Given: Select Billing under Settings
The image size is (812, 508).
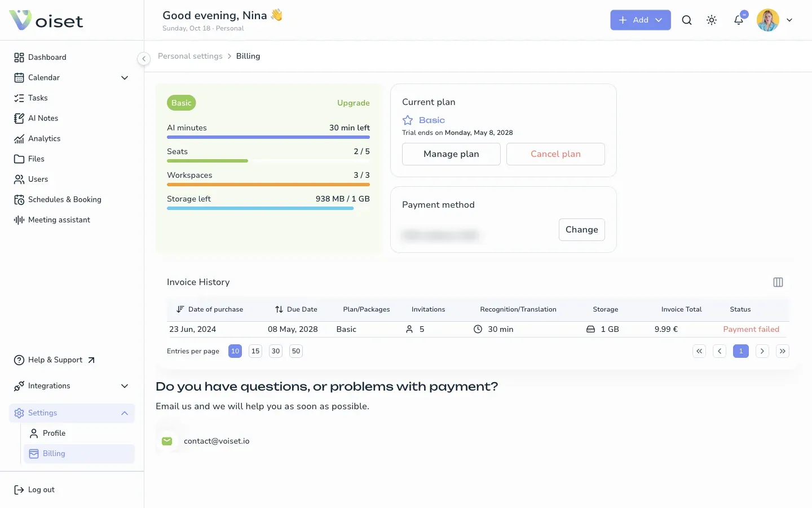Looking at the screenshot, I should [x=79, y=454].
